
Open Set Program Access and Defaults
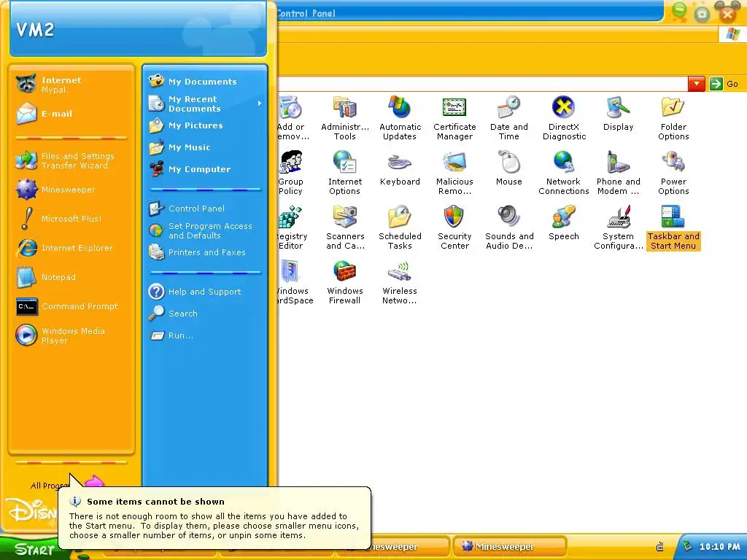205,230
